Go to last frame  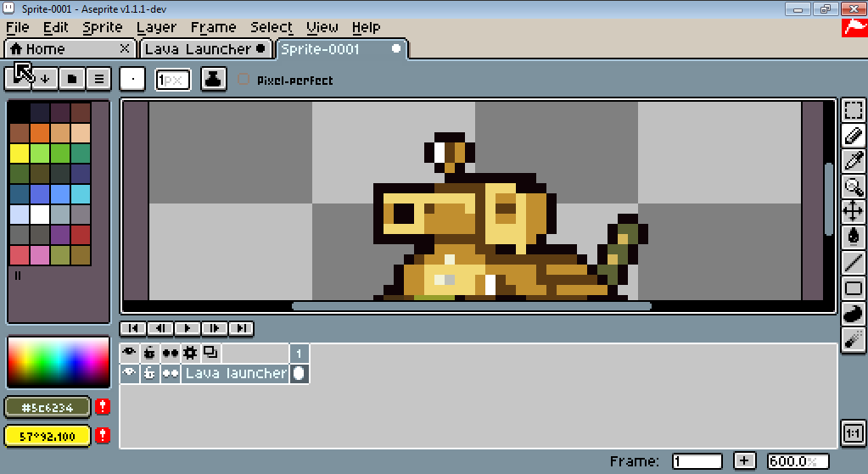coord(241,328)
